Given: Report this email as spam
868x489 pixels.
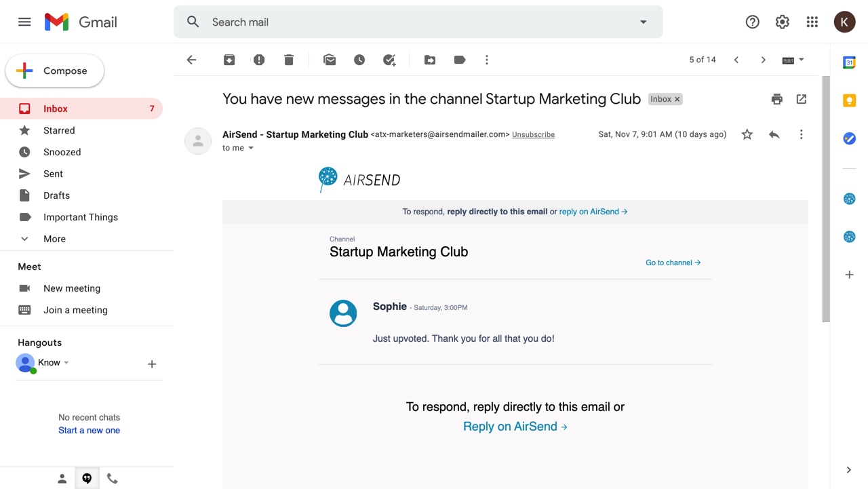Looking at the screenshot, I should (x=259, y=60).
